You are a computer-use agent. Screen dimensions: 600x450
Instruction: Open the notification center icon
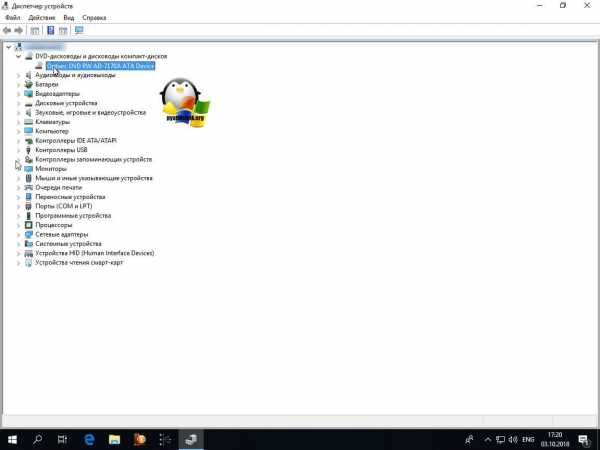point(583,439)
